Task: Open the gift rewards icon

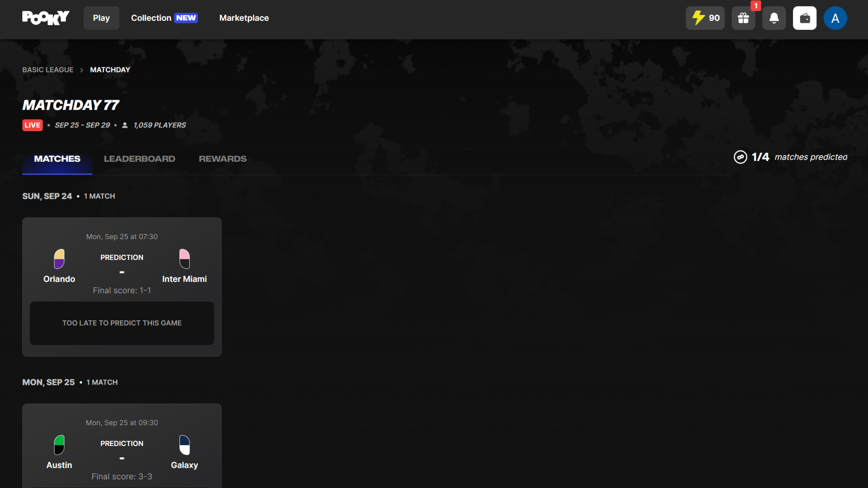Action: click(743, 18)
